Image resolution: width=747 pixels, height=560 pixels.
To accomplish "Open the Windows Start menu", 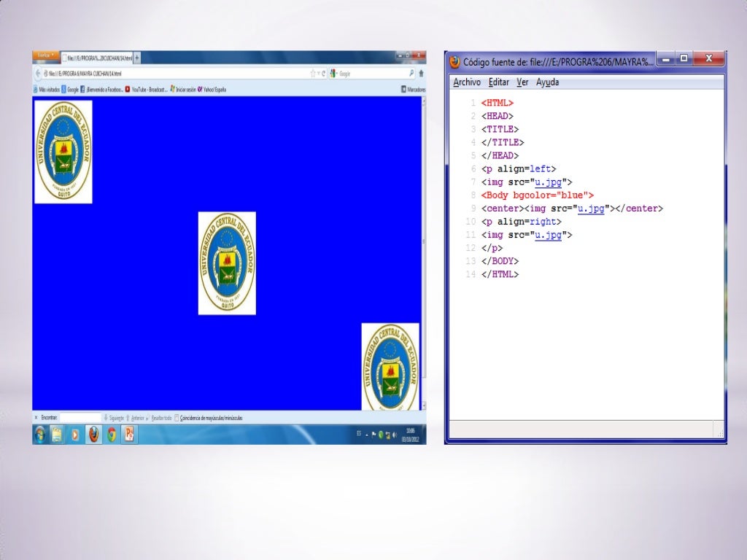I will coord(40,435).
